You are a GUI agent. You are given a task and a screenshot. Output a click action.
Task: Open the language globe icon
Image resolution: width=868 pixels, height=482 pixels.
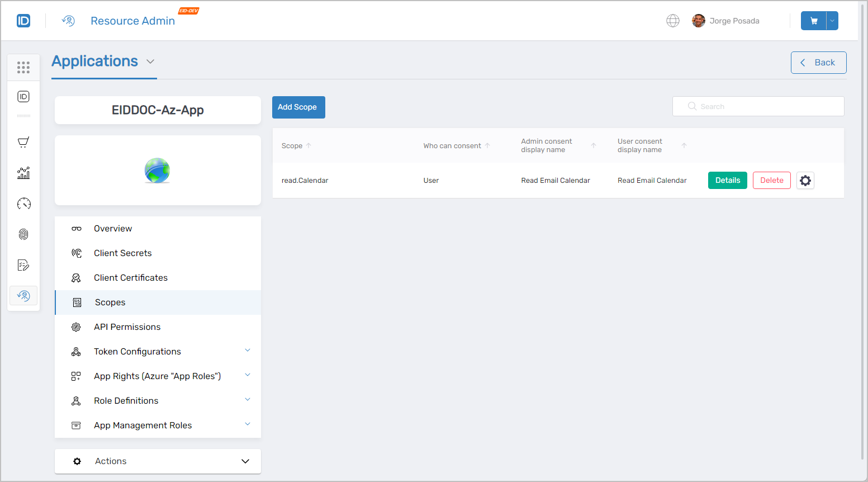[672, 21]
